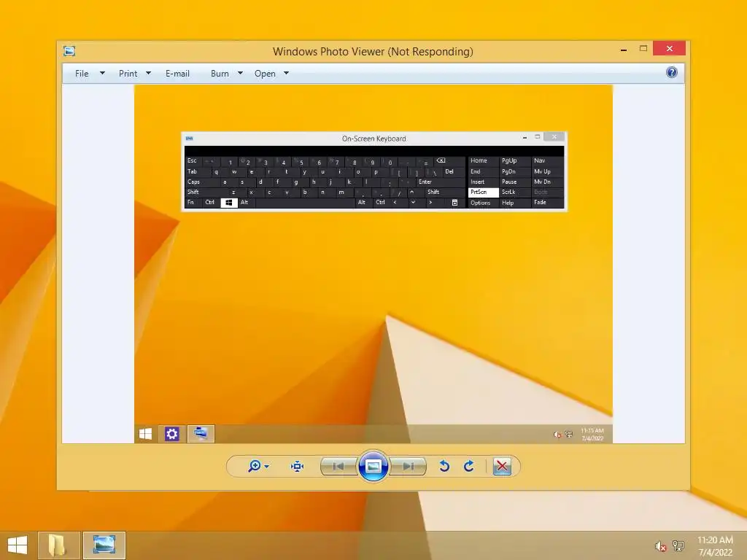The height and width of the screenshot is (560, 747).
Task: Open File Explorer from the taskbar
Action: point(58,545)
